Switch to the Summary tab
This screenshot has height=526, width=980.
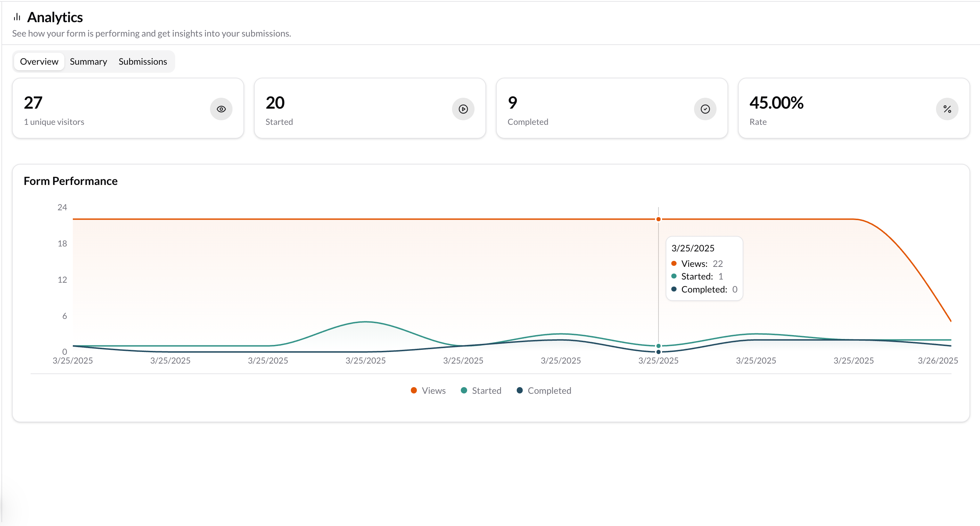88,61
